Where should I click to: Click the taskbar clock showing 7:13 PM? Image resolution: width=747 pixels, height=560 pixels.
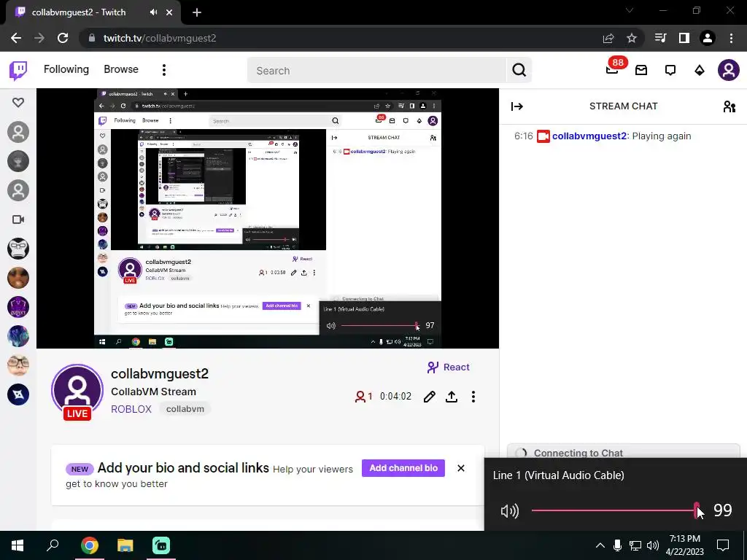(684, 545)
